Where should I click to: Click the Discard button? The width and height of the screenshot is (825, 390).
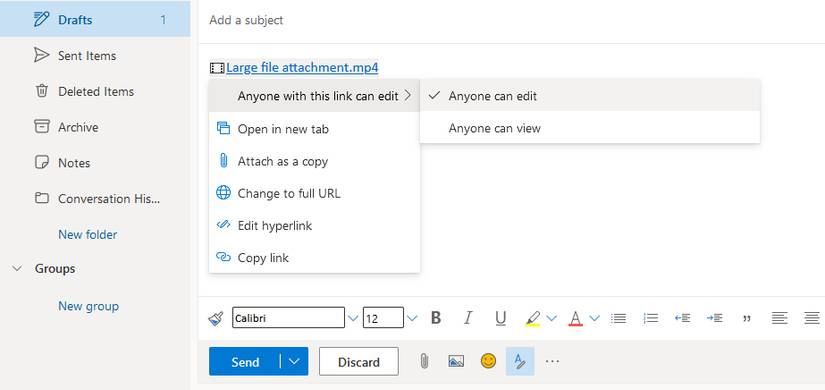point(359,362)
